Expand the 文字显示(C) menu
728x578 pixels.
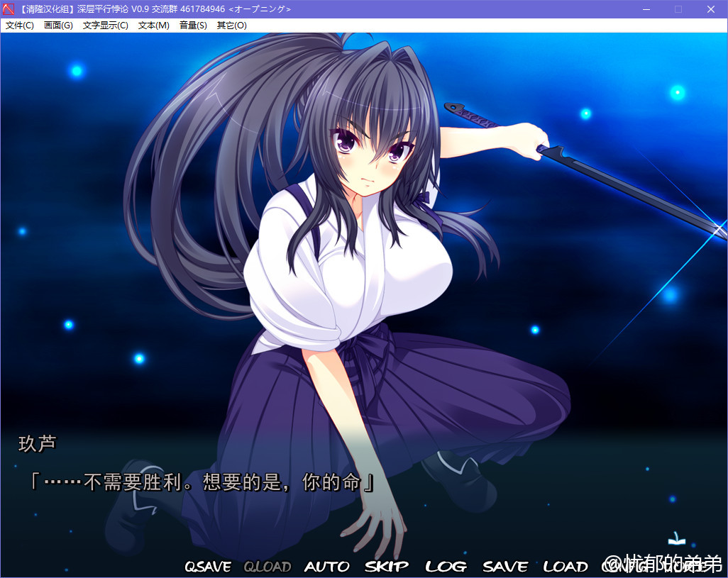(x=105, y=26)
